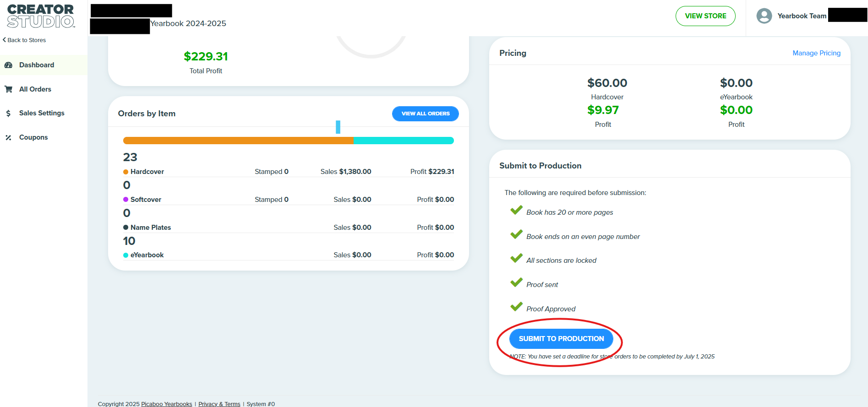Click the View Store button
The height and width of the screenshot is (407, 868).
705,16
